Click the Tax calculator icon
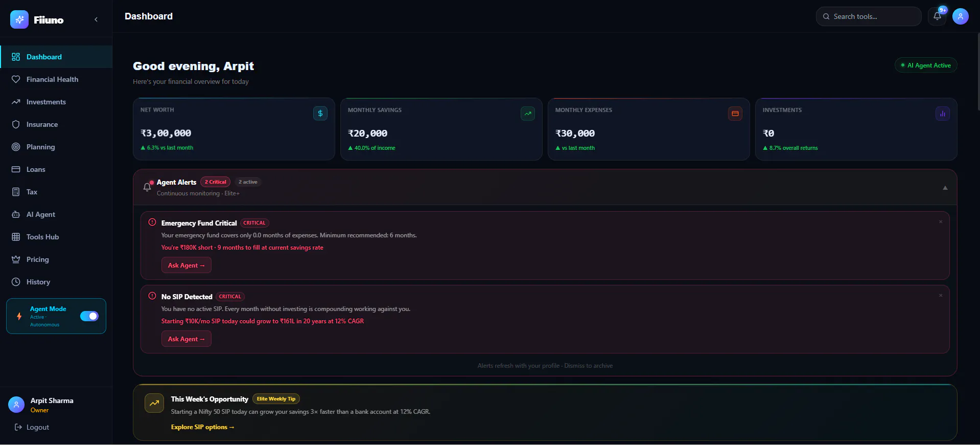The image size is (980, 445). point(16,192)
